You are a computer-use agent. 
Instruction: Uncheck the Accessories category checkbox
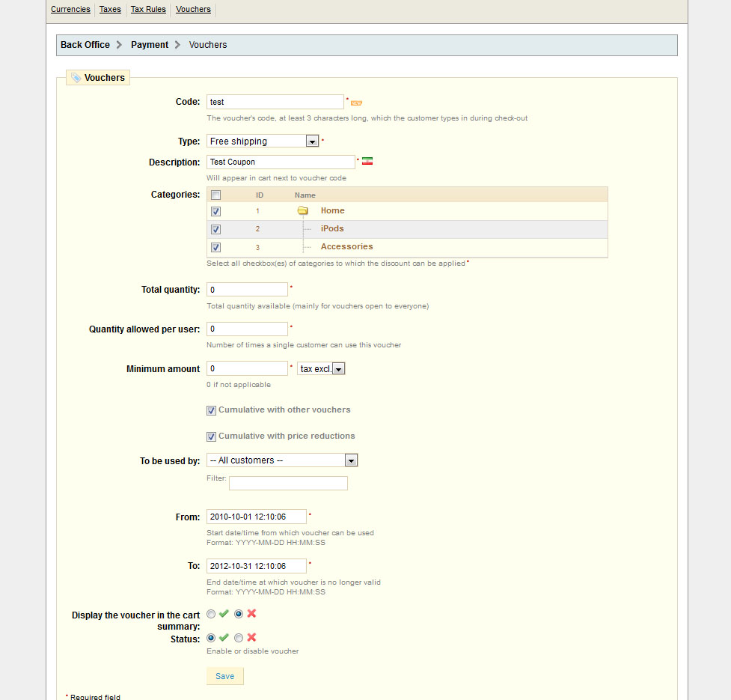point(215,247)
